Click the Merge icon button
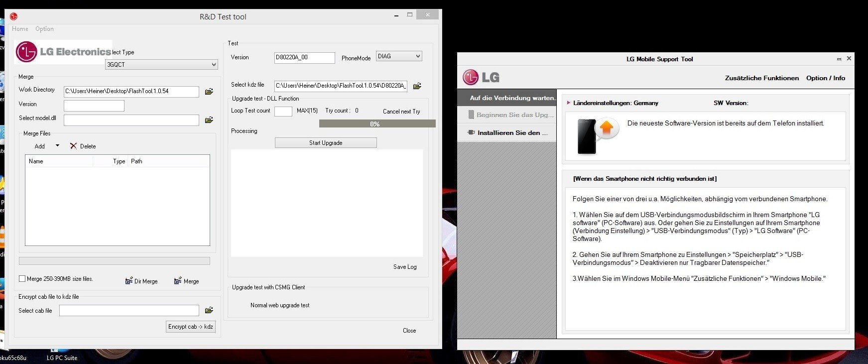 pos(178,281)
